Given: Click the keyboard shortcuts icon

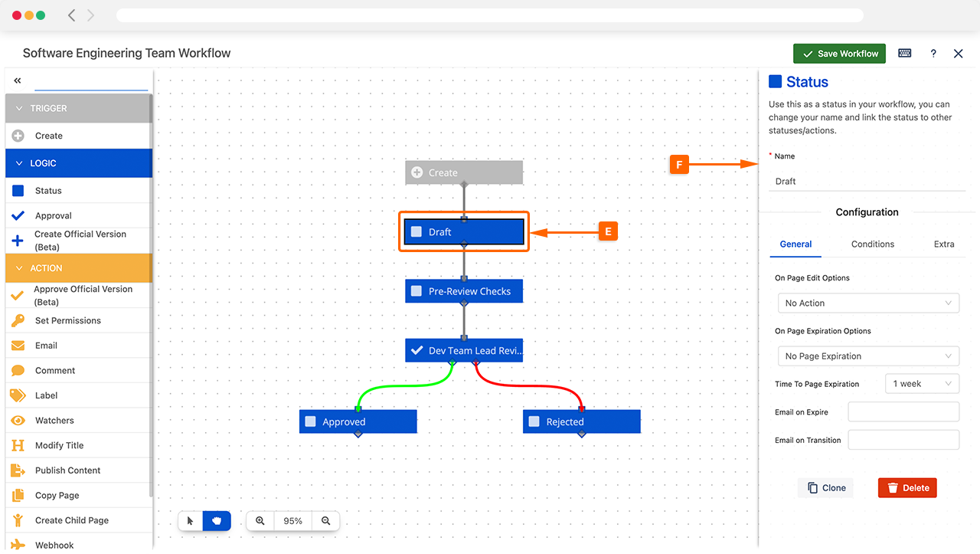Looking at the screenshot, I should pyautogui.click(x=904, y=53).
